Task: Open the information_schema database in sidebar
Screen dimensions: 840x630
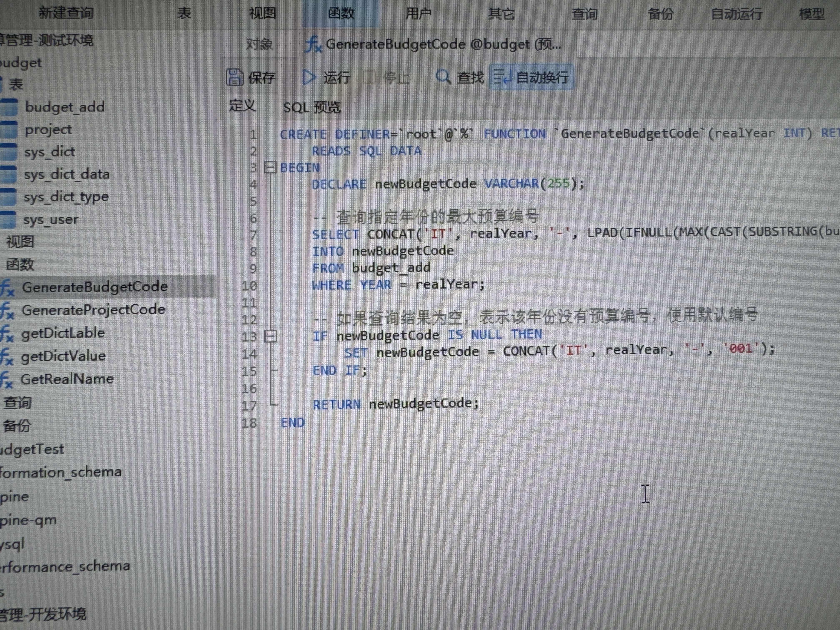Action: click(61, 472)
